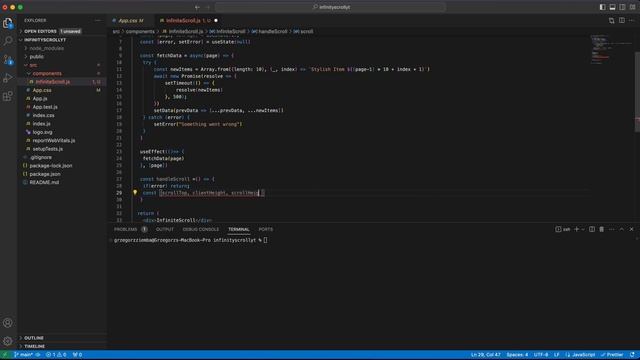Open changes icon in editor toolbar

[611, 20]
